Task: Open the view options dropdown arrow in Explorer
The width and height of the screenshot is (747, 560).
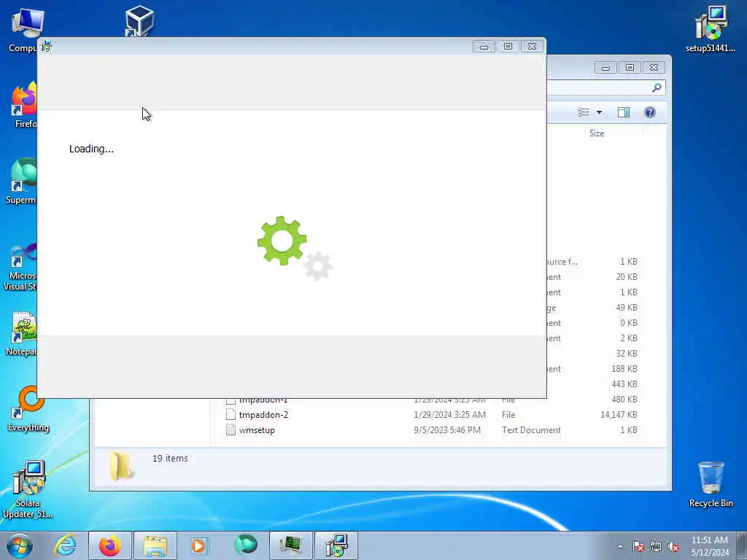Action: [600, 112]
